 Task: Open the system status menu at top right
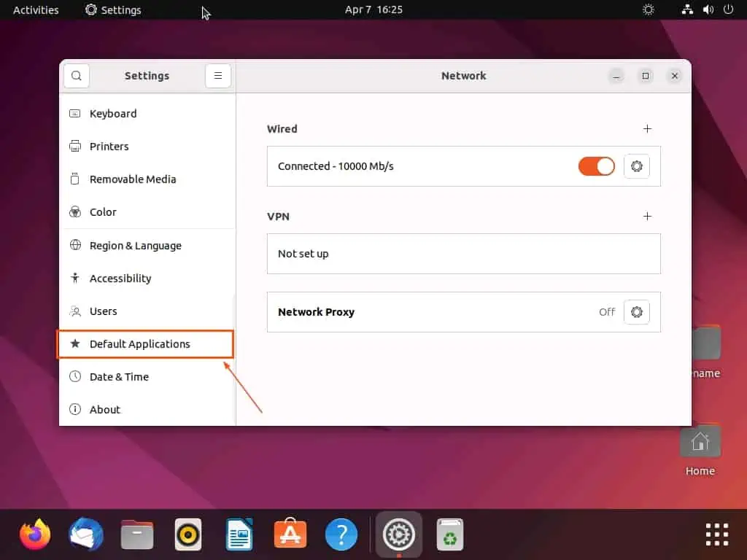707,10
